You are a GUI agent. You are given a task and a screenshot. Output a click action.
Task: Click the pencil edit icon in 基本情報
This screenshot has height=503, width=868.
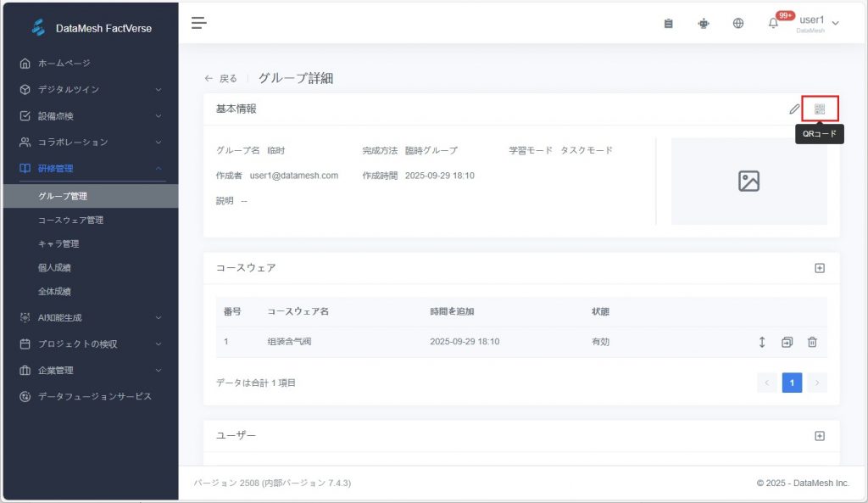coord(794,109)
